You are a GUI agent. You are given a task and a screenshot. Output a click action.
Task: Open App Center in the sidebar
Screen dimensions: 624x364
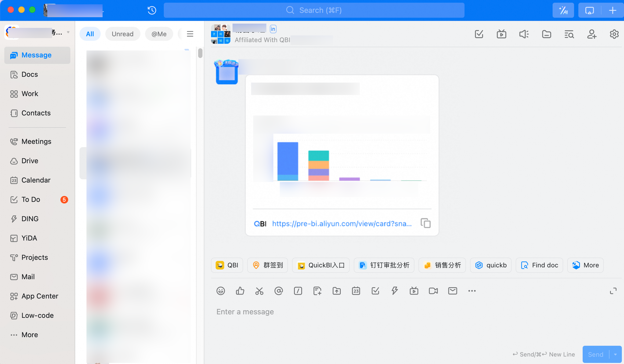[x=37, y=296]
